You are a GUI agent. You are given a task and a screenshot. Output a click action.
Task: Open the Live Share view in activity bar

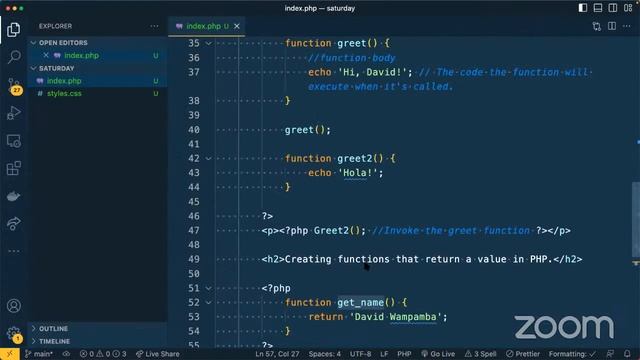click(13, 223)
